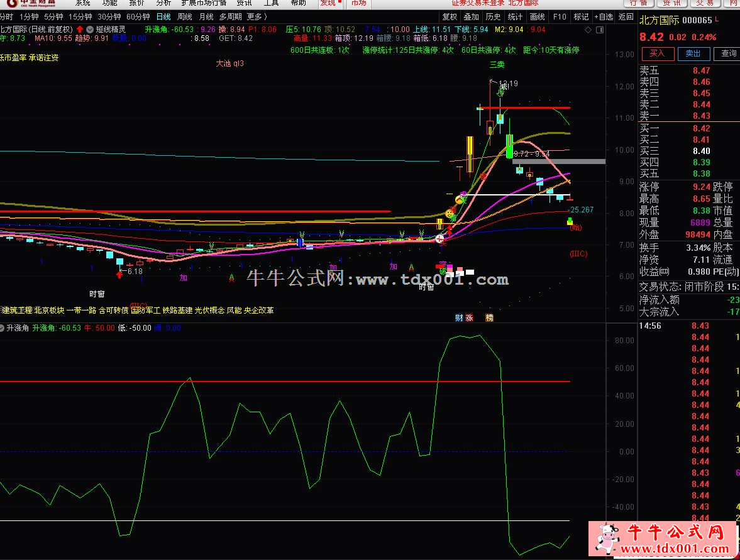Click the 承诺注资 label

(43, 58)
